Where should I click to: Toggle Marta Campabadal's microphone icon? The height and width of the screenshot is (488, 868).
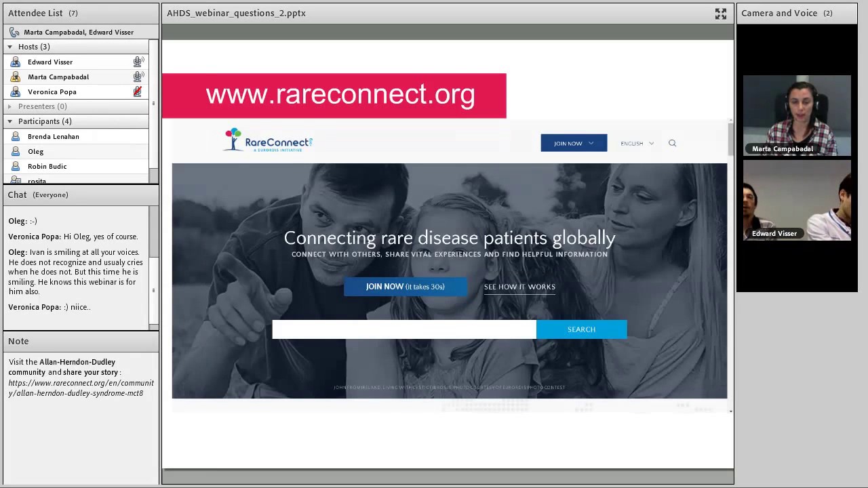coord(138,77)
